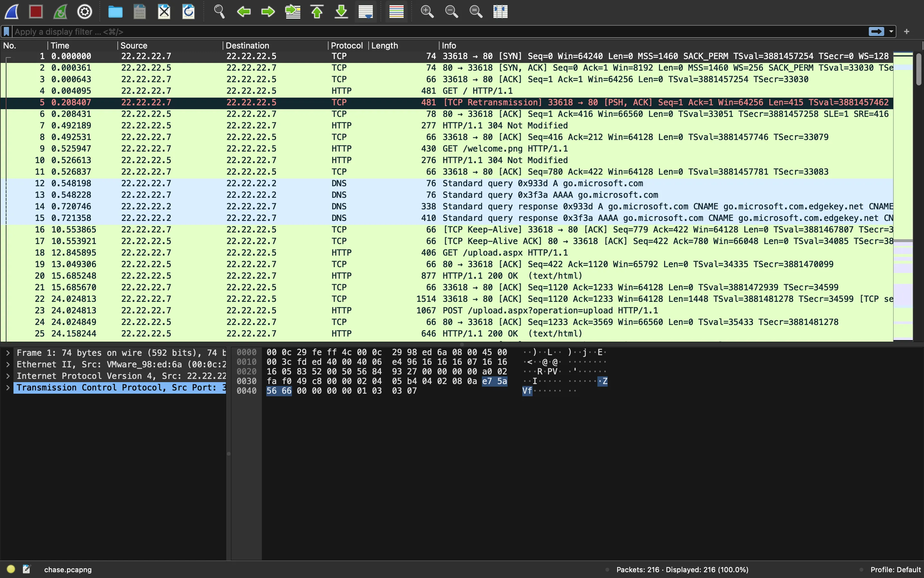Open capture options gear icon
This screenshot has height=578, width=924.
pos(85,12)
